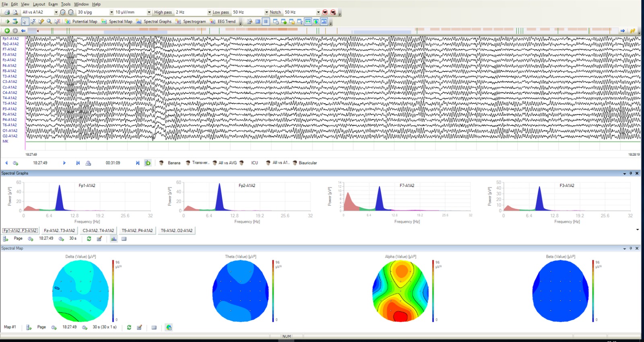Click the green back navigation arrow
This screenshot has height=342, width=644.
7,31
